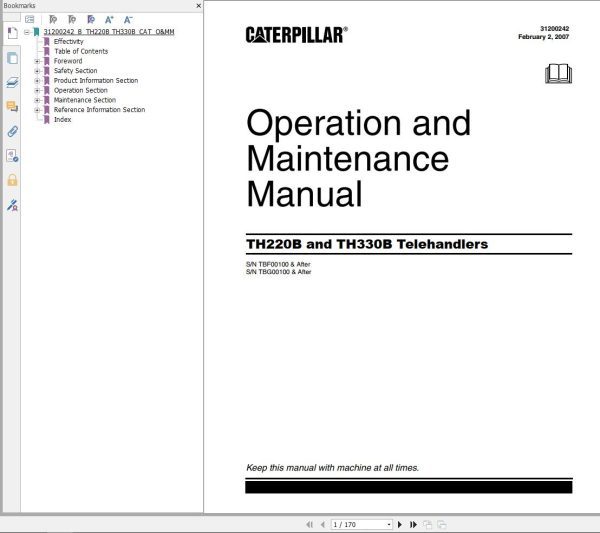600x533 pixels.
Task: Click the 'S/N TBF00100 & After' line
Action: pos(278,264)
